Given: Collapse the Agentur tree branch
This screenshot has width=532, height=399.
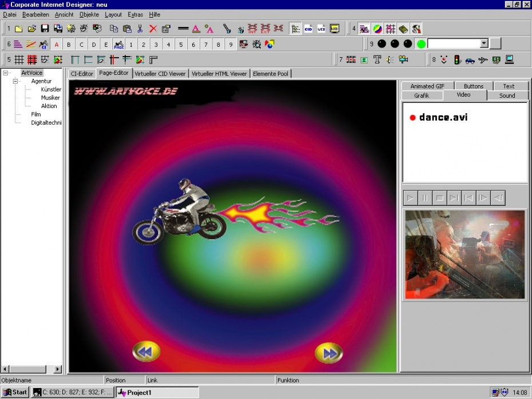Looking at the screenshot, I should 15,81.
